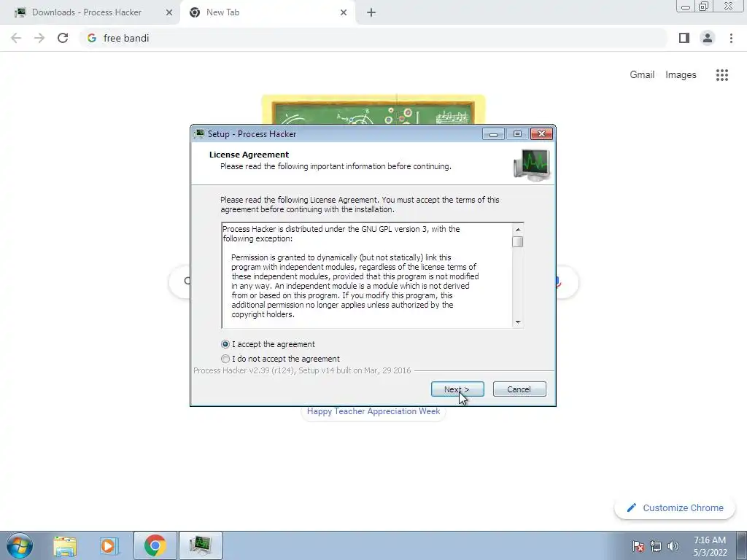This screenshot has height=560, width=747.
Task: Maximize the Setup - Process Hacker dialog
Action: 517,134
